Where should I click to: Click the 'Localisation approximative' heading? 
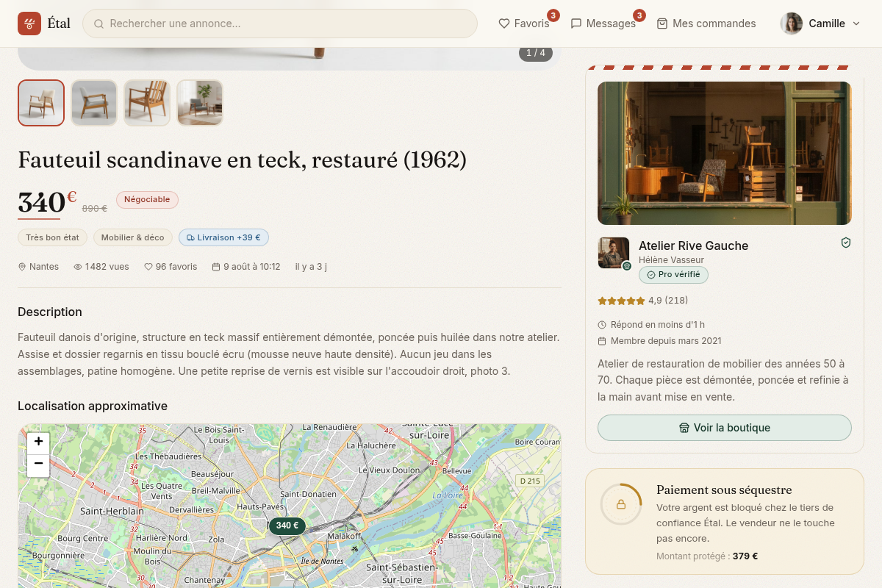pyautogui.click(x=93, y=406)
